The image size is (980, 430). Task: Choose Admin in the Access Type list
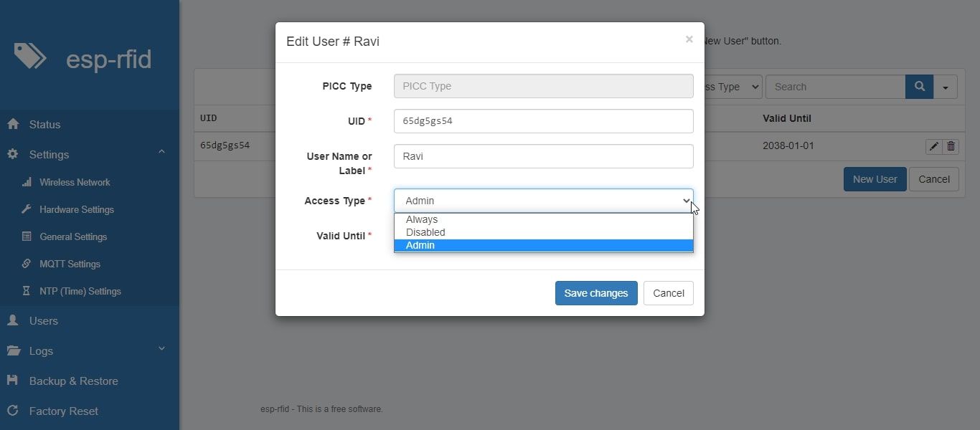pos(420,246)
